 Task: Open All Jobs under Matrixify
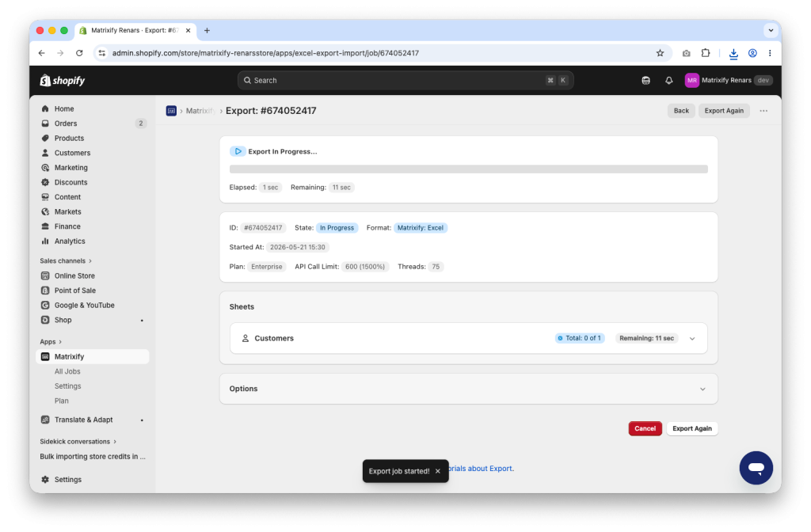(x=67, y=372)
